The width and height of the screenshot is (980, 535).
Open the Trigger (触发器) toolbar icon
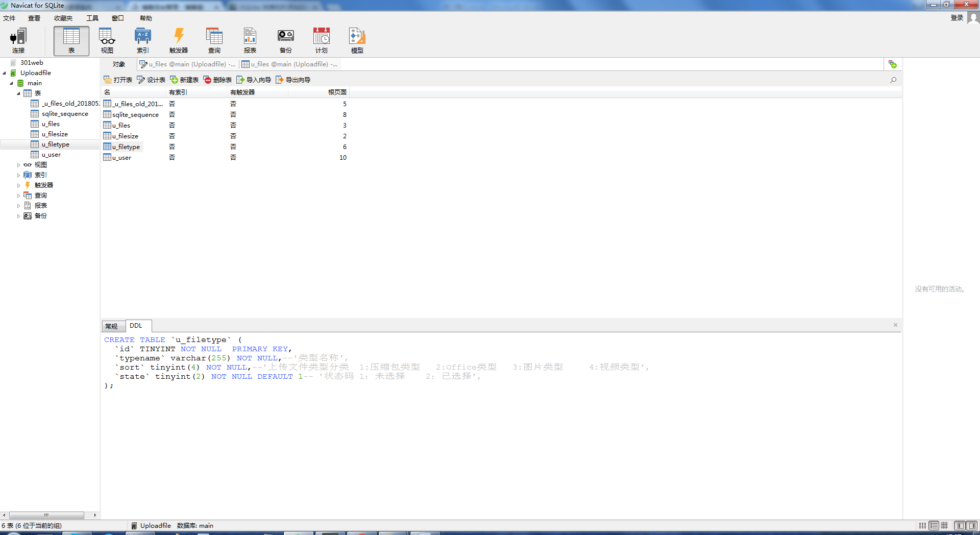click(x=179, y=41)
